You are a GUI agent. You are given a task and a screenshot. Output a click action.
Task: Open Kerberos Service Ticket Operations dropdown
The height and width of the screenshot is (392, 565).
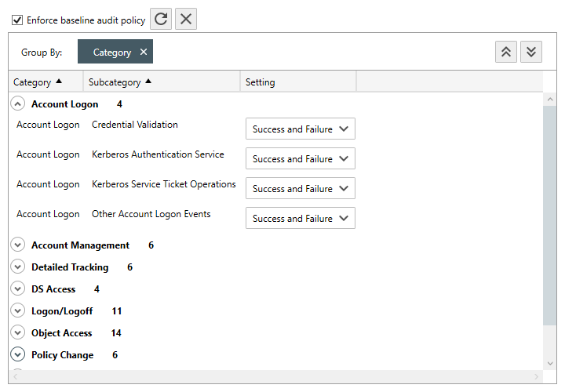click(x=300, y=189)
